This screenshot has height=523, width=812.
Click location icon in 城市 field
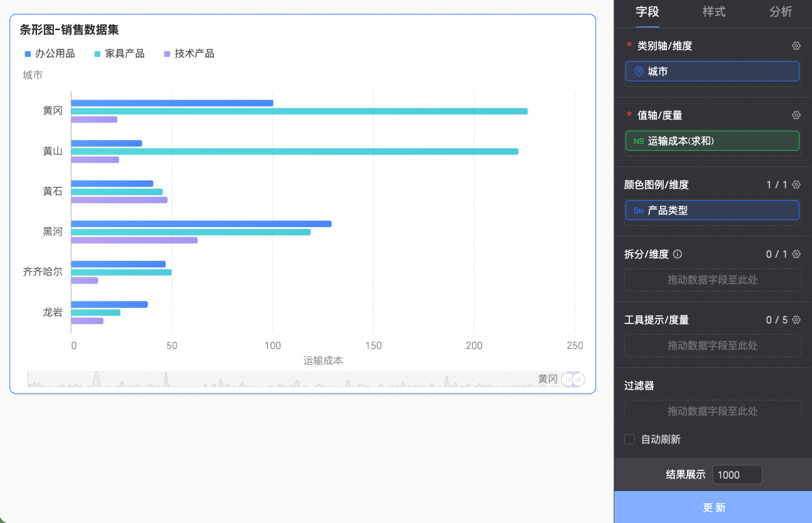(639, 72)
